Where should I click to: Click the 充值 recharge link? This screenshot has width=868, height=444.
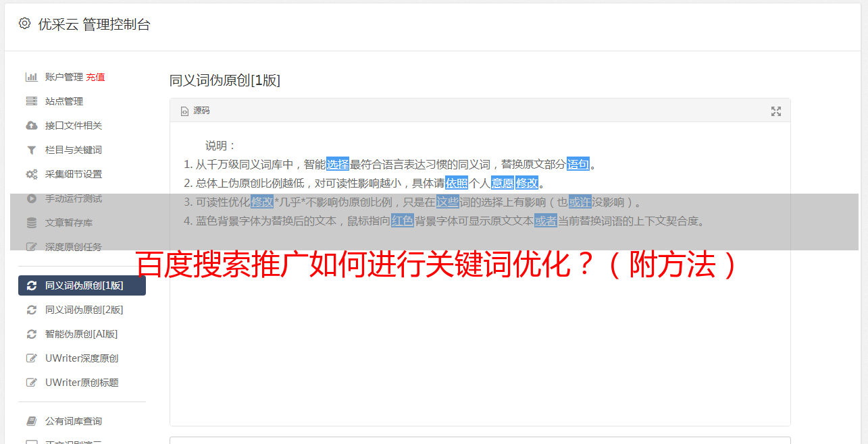(x=95, y=77)
